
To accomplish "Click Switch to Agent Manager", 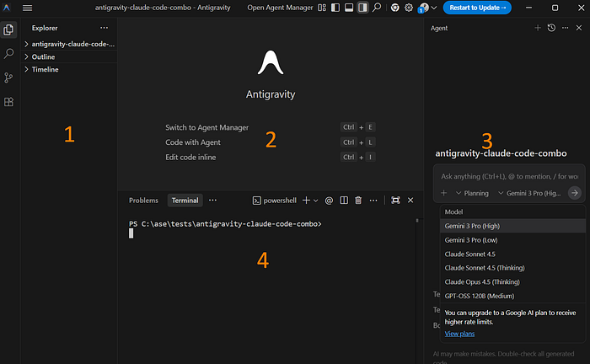I will tap(207, 127).
